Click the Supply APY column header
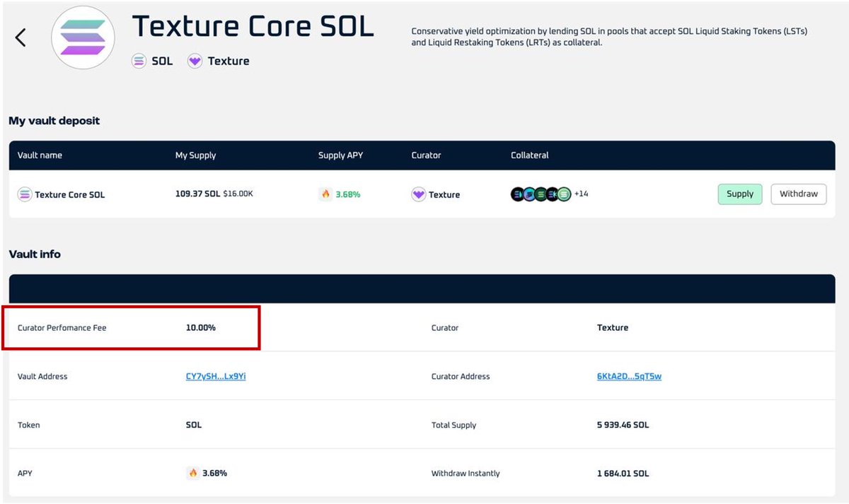Screen dimensions: 849x504 pos(340,156)
